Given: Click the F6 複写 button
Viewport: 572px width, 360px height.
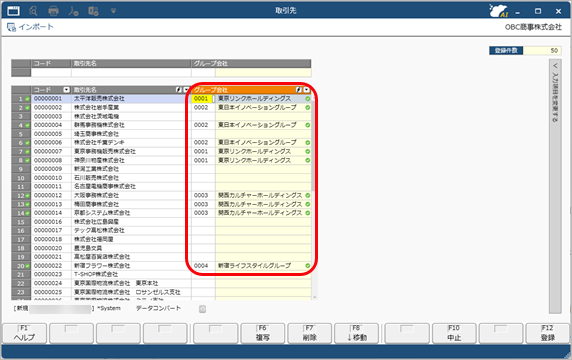Looking at the screenshot, I should [x=263, y=333].
